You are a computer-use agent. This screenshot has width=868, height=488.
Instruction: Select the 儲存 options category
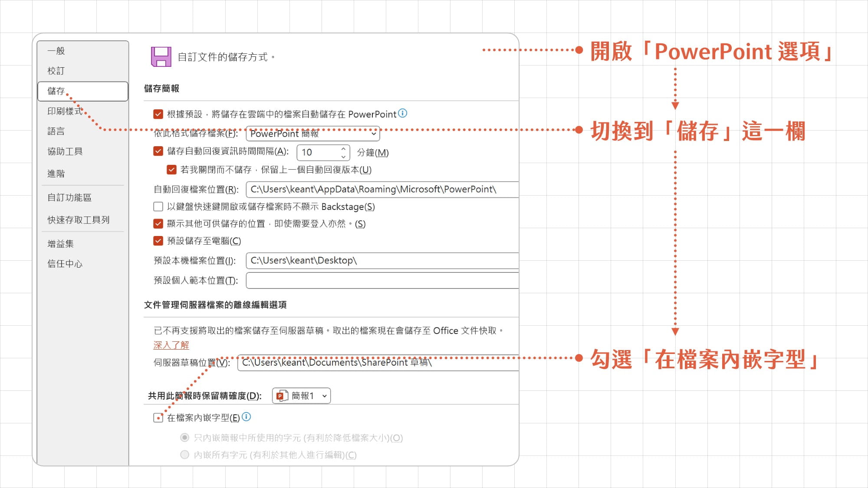[82, 91]
